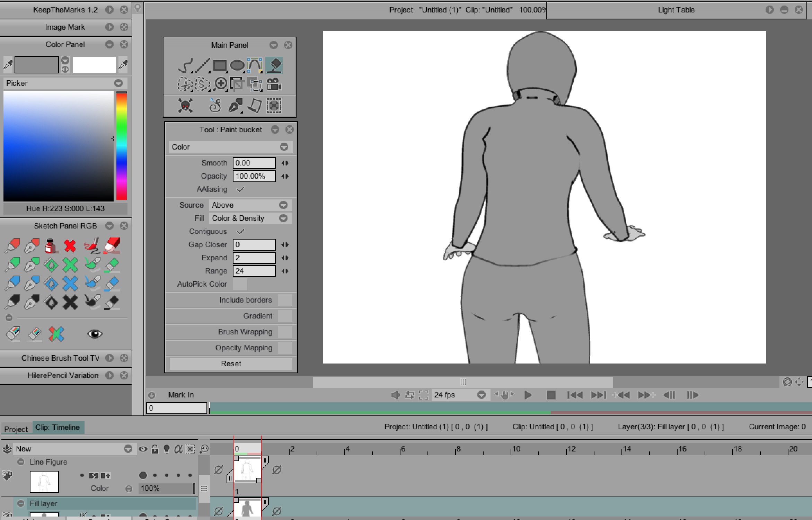Enable the Gradient option
This screenshot has height=520, width=812.
click(285, 316)
